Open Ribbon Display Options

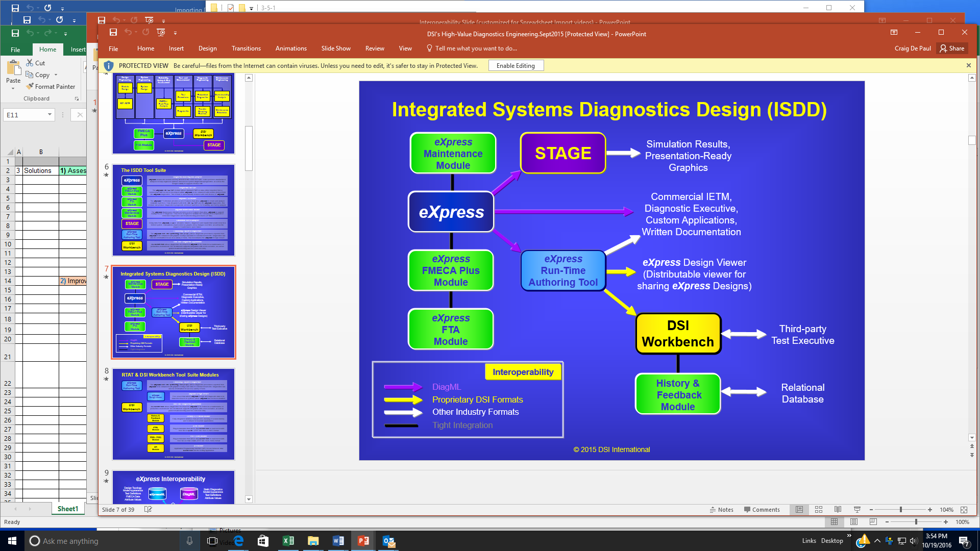point(894,33)
